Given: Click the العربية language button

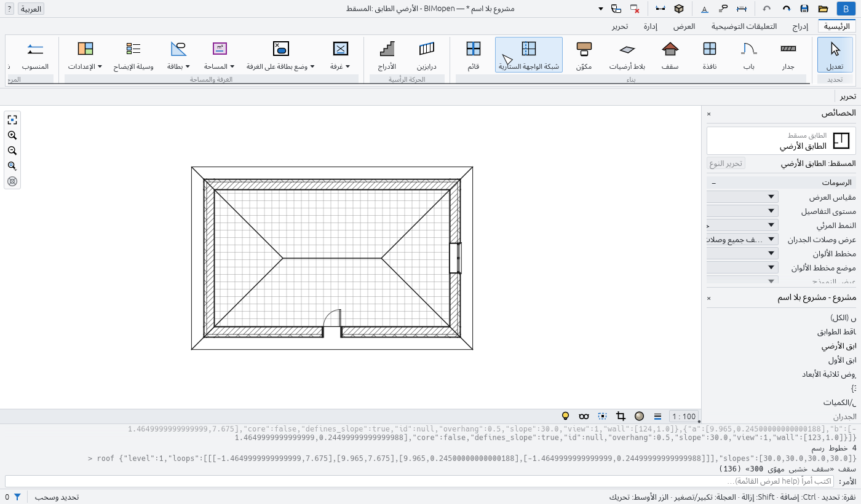Looking at the screenshot, I should 31,9.
